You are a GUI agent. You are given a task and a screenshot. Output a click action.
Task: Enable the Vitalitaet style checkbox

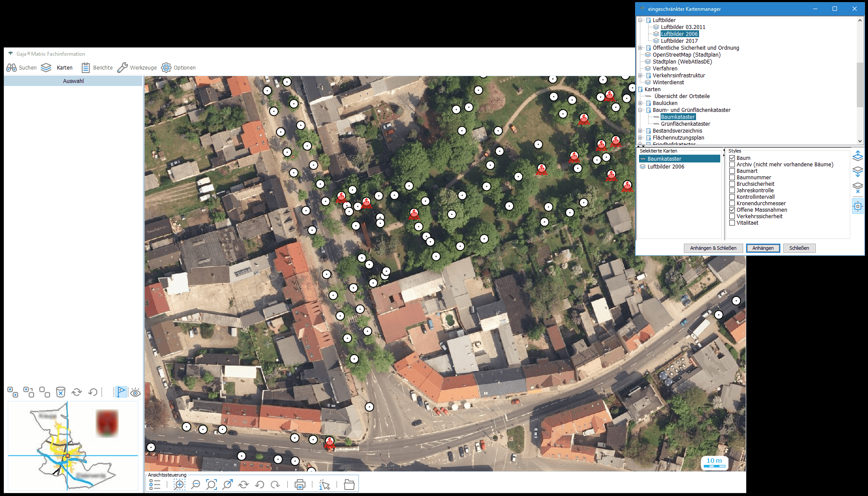pyautogui.click(x=732, y=223)
